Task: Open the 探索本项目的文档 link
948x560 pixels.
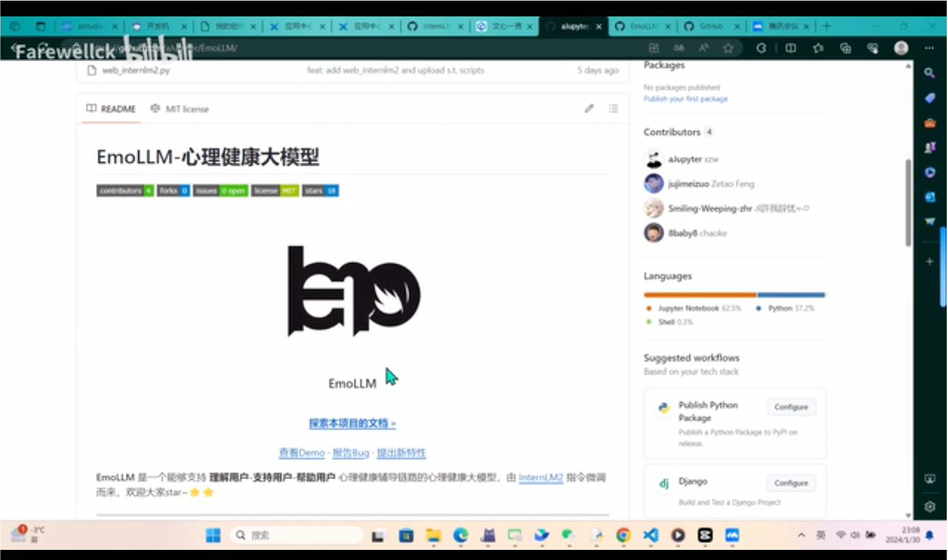Action: (352, 423)
